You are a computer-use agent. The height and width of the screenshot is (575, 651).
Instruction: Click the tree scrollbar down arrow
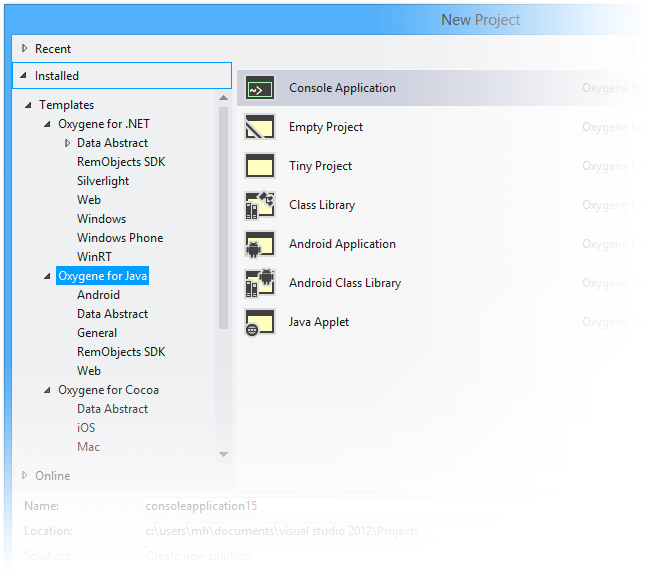(223, 454)
